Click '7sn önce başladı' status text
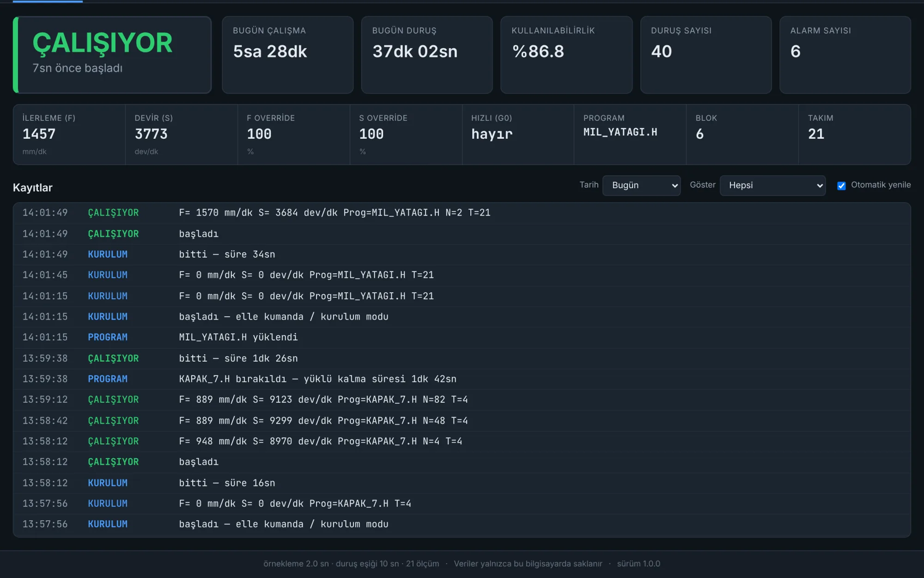The height and width of the screenshot is (578, 924). tap(78, 68)
